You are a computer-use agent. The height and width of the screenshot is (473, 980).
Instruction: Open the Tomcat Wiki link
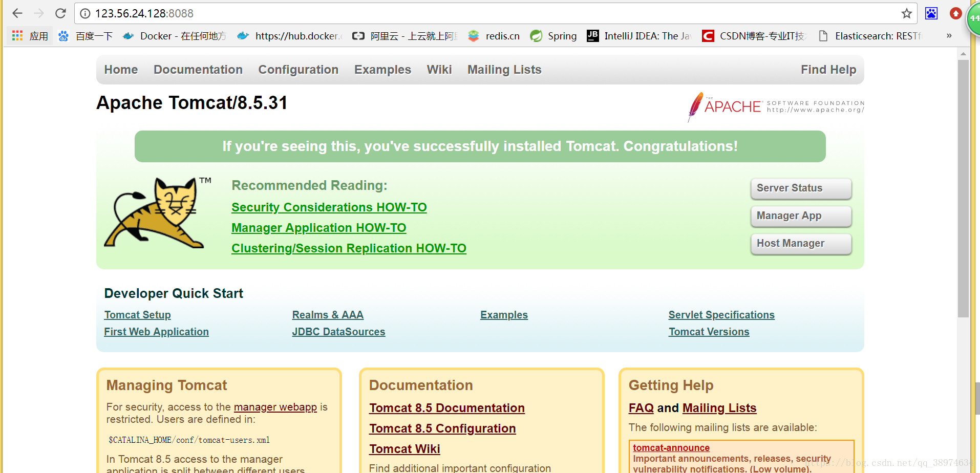coord(404,449)
